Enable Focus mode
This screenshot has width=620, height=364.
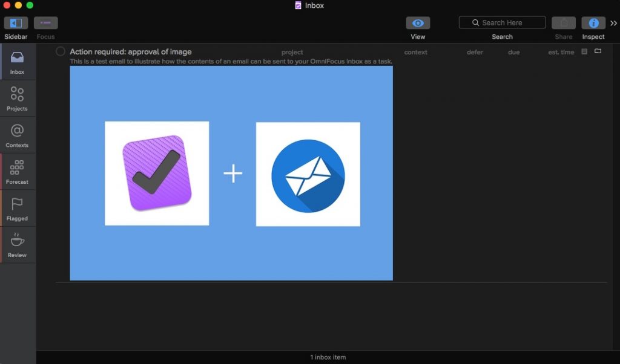click(46, 22)
